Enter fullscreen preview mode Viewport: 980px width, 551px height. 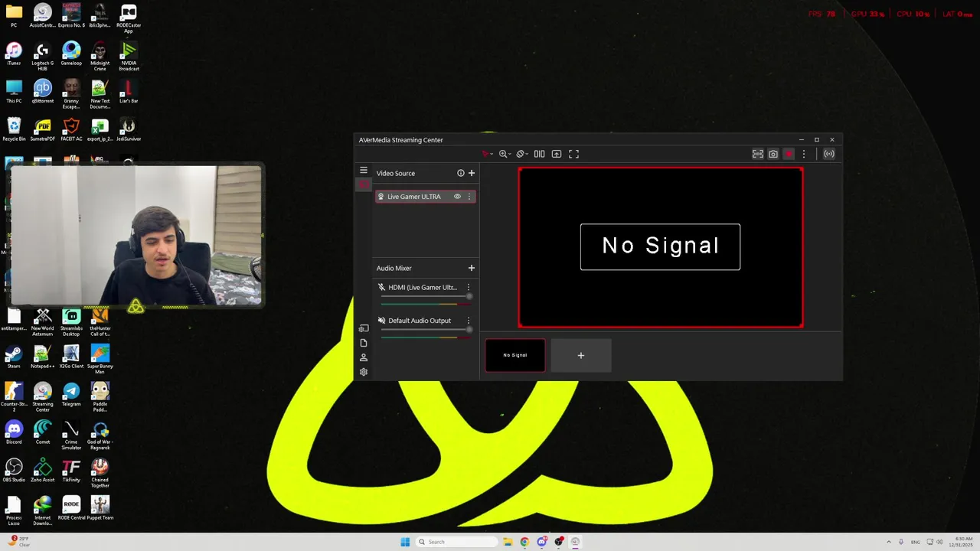point(573,154)
